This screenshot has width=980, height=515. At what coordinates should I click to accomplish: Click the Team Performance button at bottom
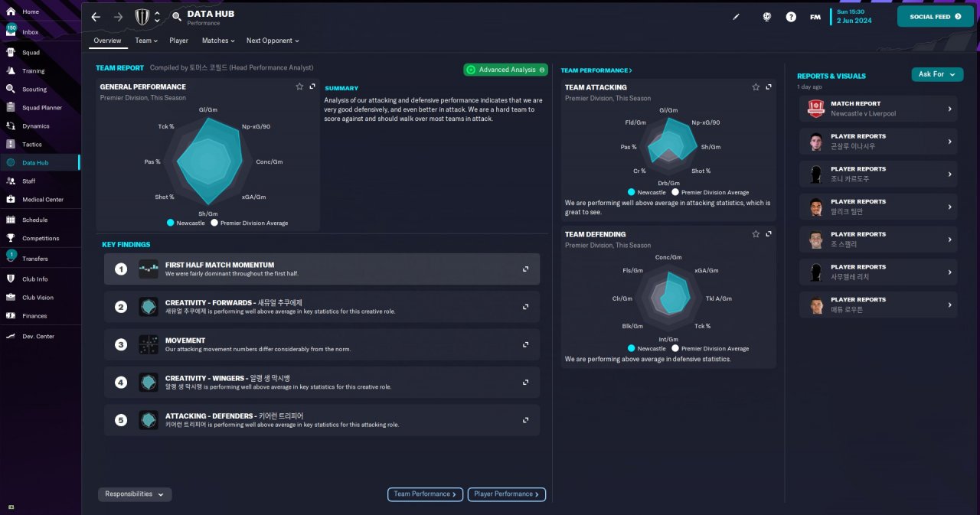425,494
